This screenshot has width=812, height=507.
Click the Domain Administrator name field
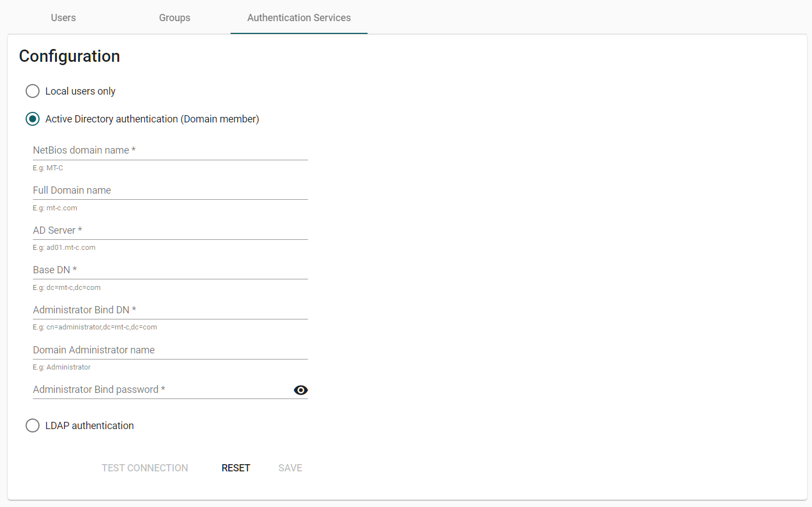pos(170,350)
